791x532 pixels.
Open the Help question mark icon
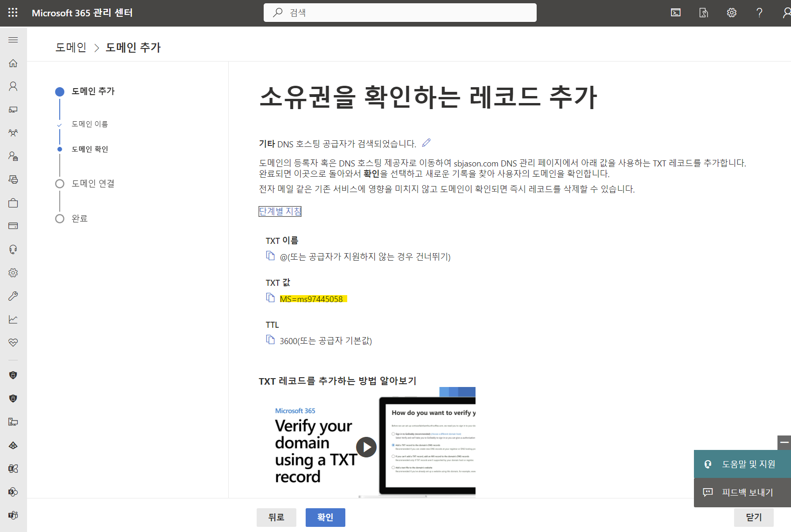coord(760,13)
